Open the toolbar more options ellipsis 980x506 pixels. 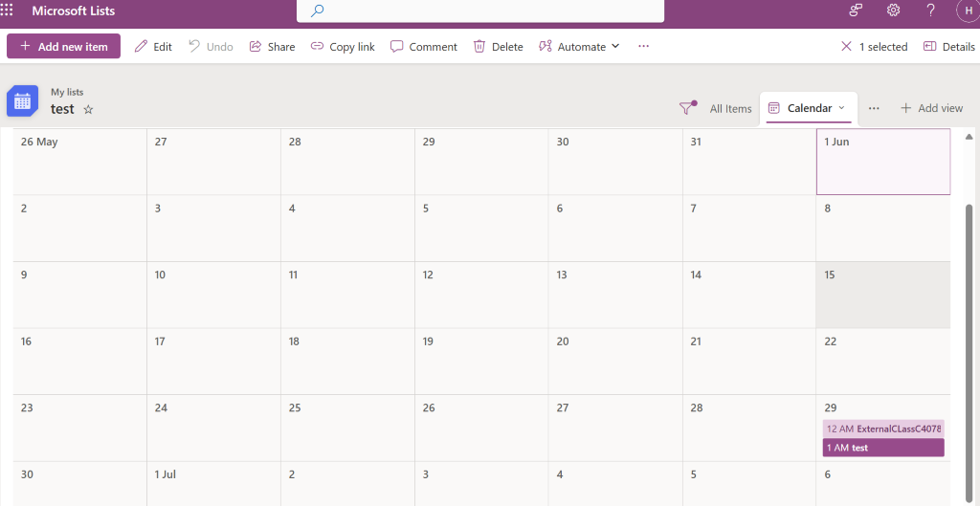[x=644, y=47]
